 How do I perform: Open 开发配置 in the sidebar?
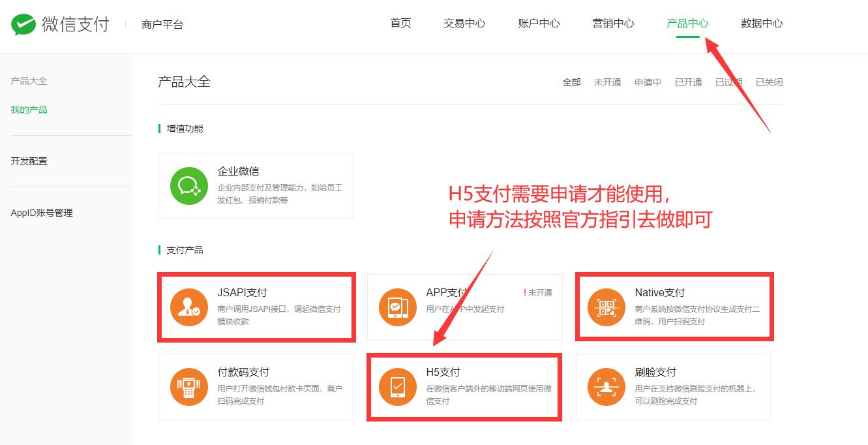point(29,161)
